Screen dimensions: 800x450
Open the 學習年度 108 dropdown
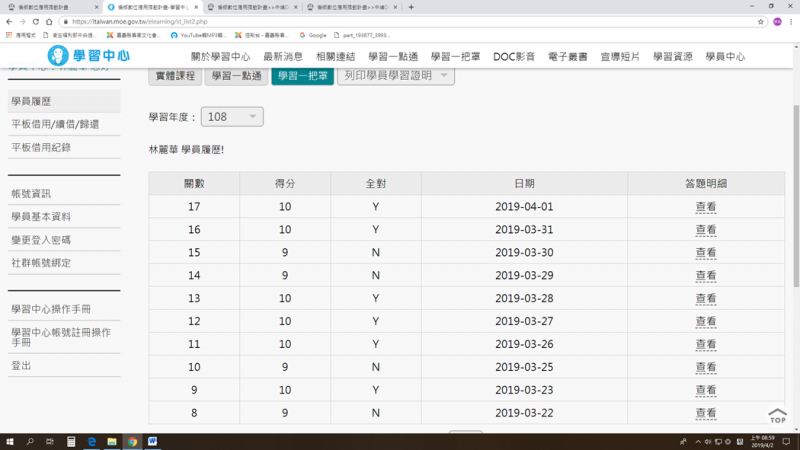(x=232, y=117)
